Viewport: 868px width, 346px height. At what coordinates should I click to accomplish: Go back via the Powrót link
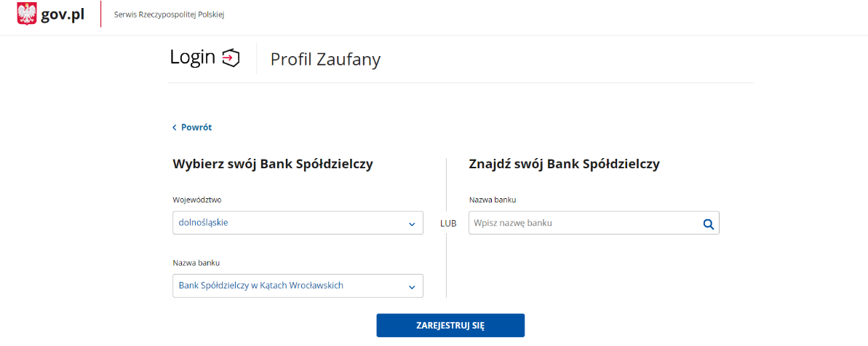tap(192, 127)
